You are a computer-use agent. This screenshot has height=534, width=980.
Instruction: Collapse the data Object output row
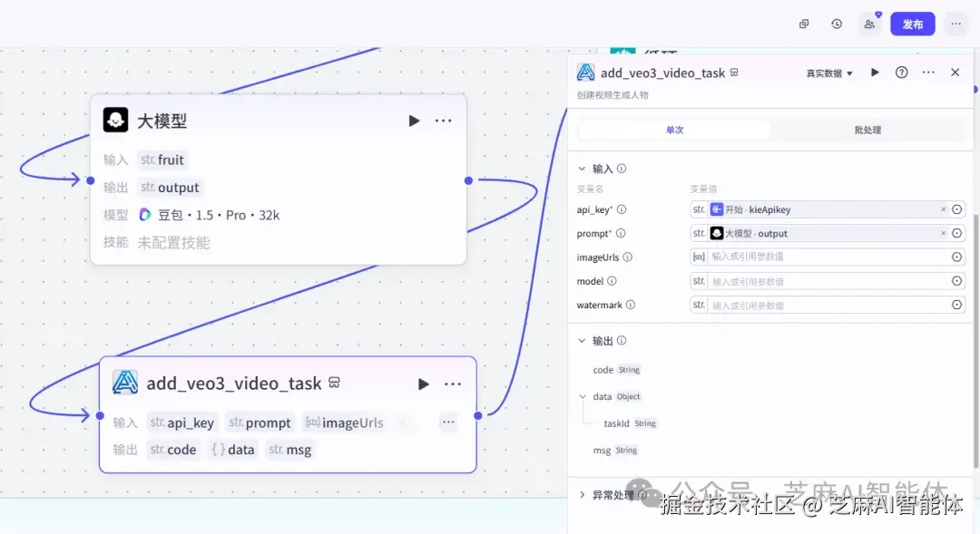pos(583,396)
